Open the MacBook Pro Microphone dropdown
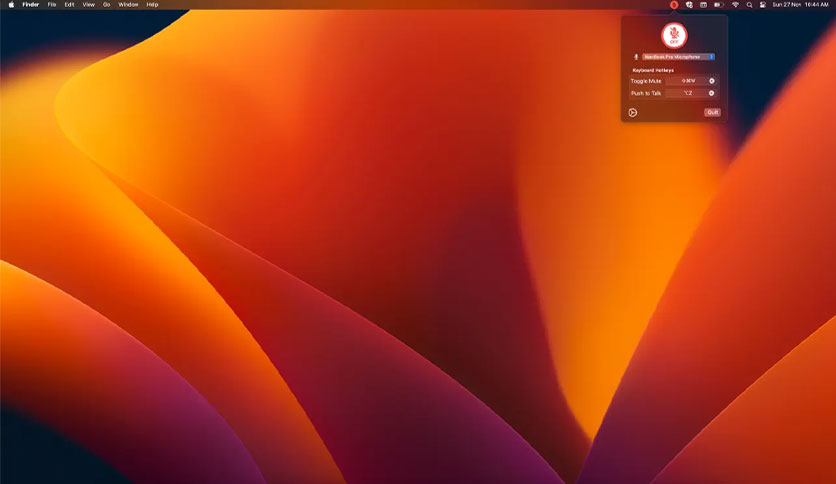Image resolution: width=836 pixels, height=484 pixels. click(678, 57)
